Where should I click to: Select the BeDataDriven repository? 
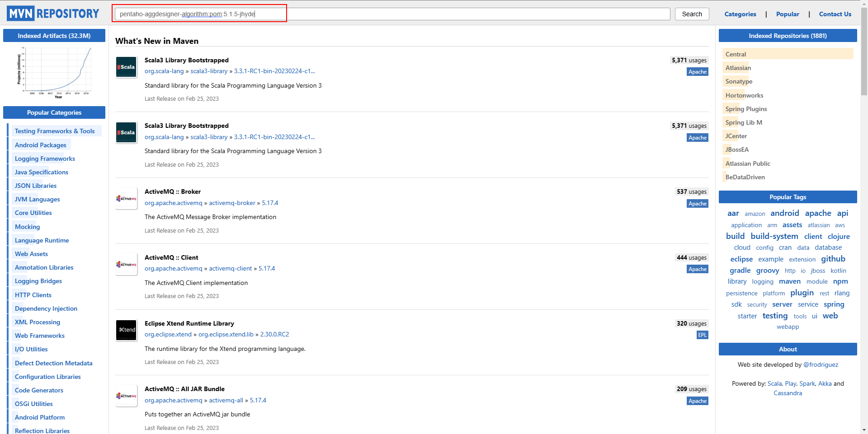(x=745, y=177)
